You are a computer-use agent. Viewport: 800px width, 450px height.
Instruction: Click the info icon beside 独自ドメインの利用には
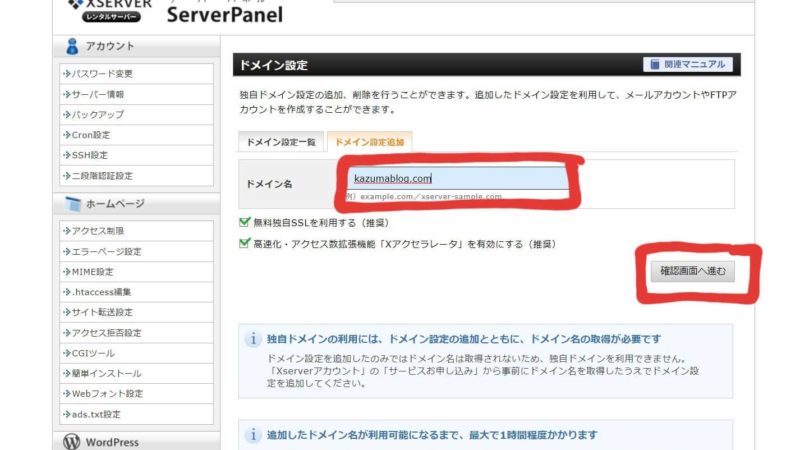(x=253, y=339)
